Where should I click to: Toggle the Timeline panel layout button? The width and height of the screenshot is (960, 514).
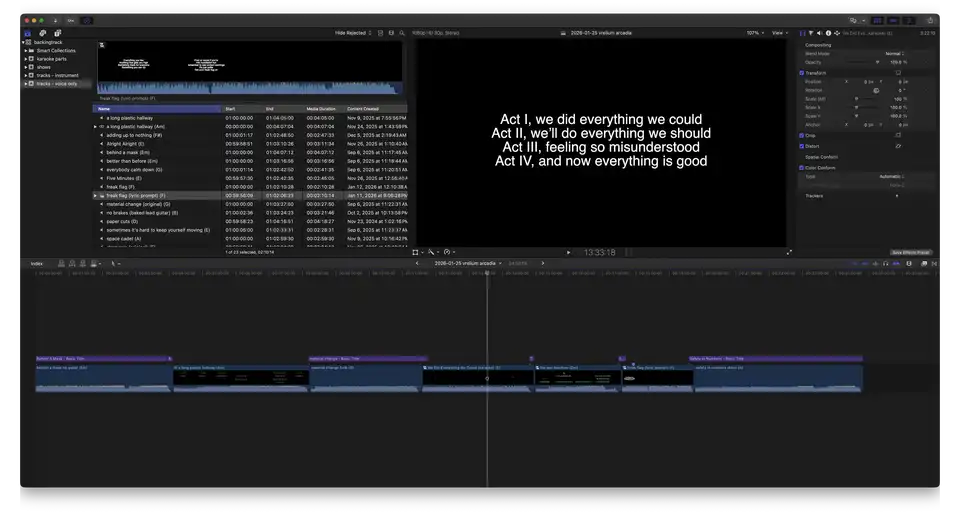coord(894,20)
